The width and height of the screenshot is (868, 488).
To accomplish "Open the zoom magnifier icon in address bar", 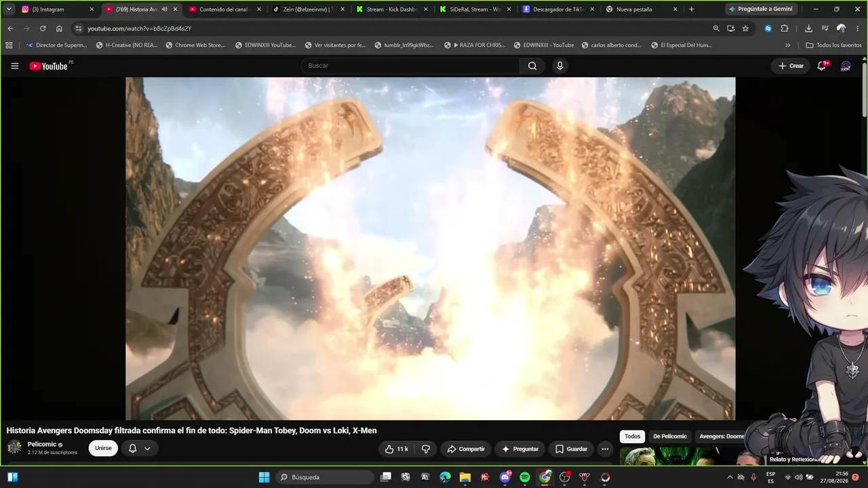I will tap(716, 28).
